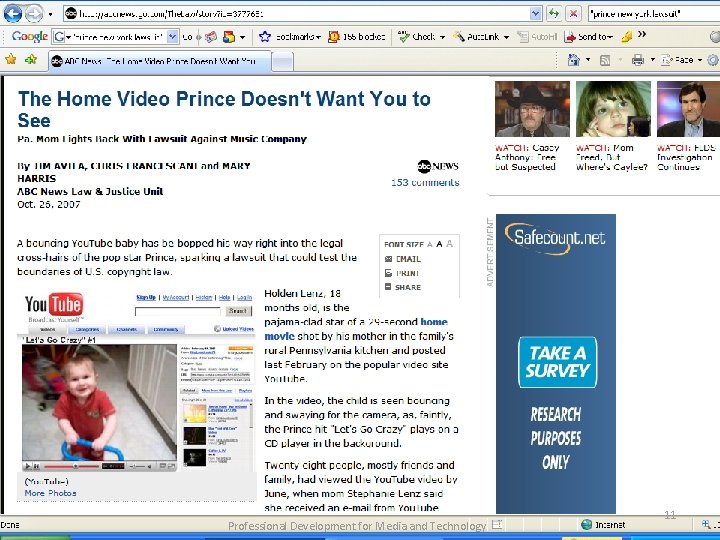This screenshot has height=540, width=720.
Task: Click the Safecount.net logo in ad
Action: click(555, 238)
